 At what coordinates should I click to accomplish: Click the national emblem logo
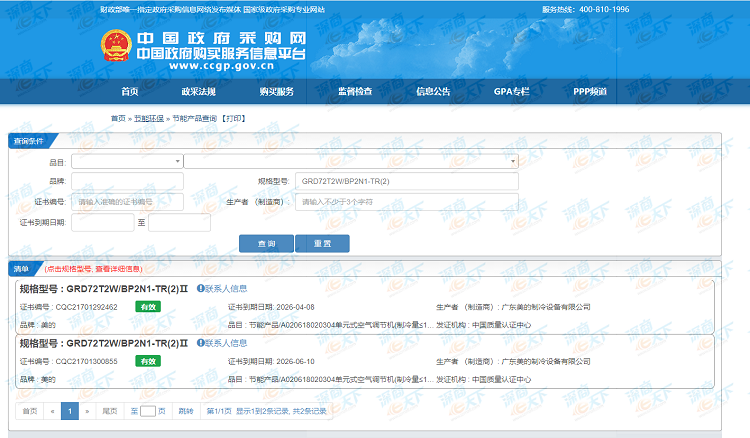click(x=116, y=45)
